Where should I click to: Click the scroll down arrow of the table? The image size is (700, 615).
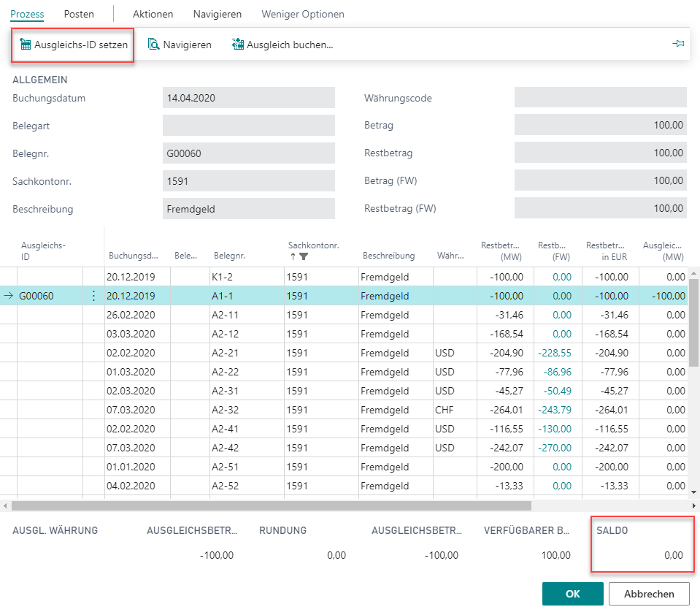[693, 492]
